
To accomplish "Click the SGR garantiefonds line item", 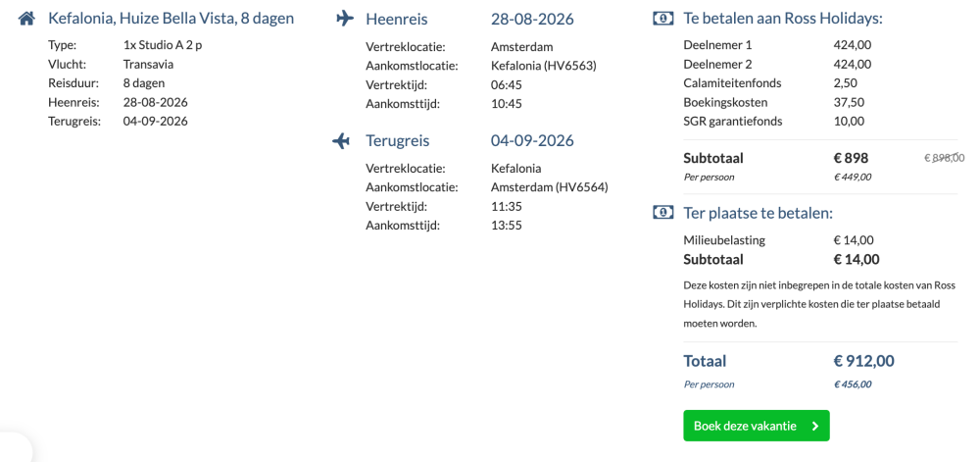I will 774,122.
